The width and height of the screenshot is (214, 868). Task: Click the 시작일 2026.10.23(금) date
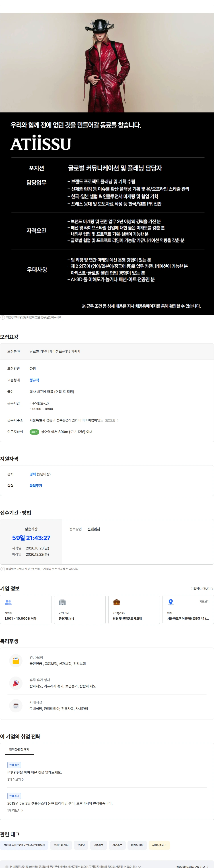[37, 548]
